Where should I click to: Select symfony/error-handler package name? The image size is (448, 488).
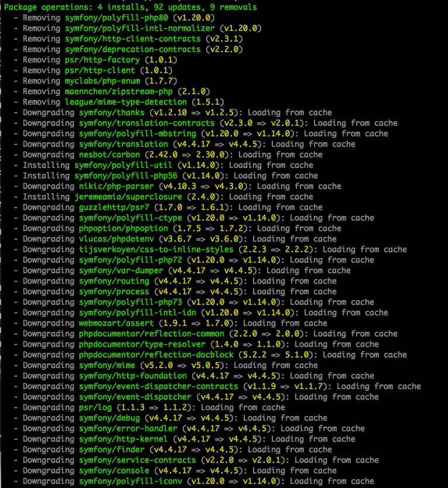(x=128, y=428)
